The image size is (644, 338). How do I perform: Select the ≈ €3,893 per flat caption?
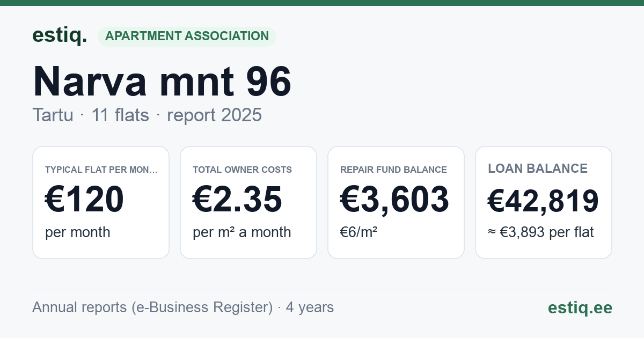pos(541,232)
